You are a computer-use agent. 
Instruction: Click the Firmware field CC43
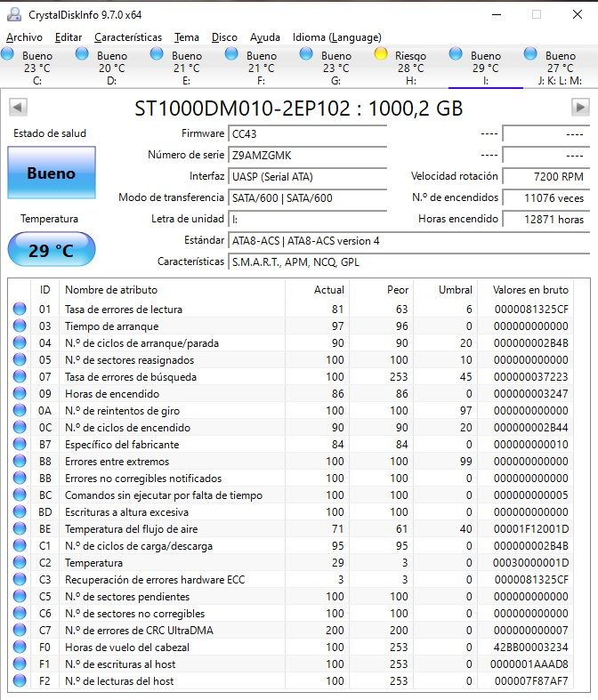[x=307, y=133]
